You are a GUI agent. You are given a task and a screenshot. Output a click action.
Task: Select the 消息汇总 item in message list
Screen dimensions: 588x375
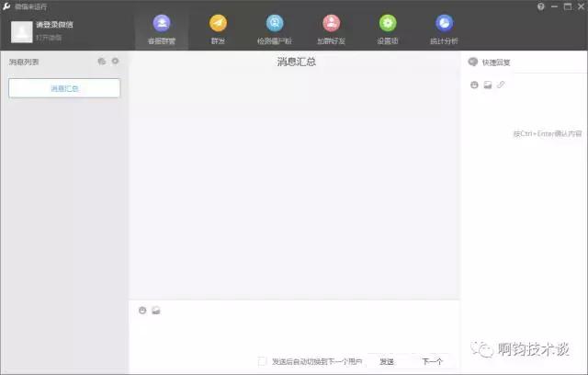64,88
